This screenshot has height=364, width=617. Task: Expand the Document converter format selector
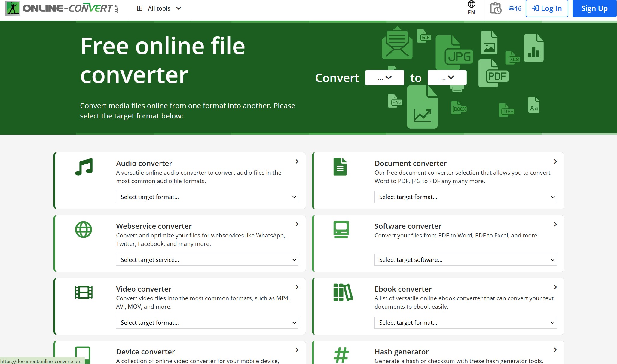pyautogui.click(x=466, y=197)
